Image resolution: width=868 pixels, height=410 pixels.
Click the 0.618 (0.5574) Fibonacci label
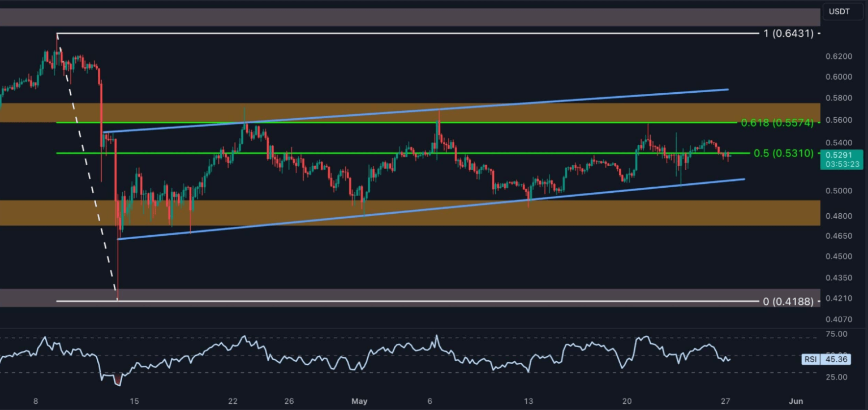coord(776,122)
